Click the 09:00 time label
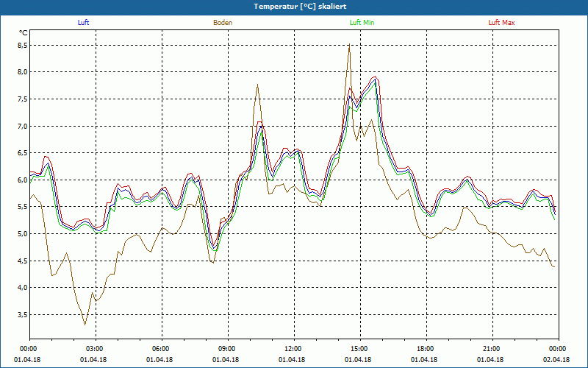The image size is (588, 368). click(228, 349)
